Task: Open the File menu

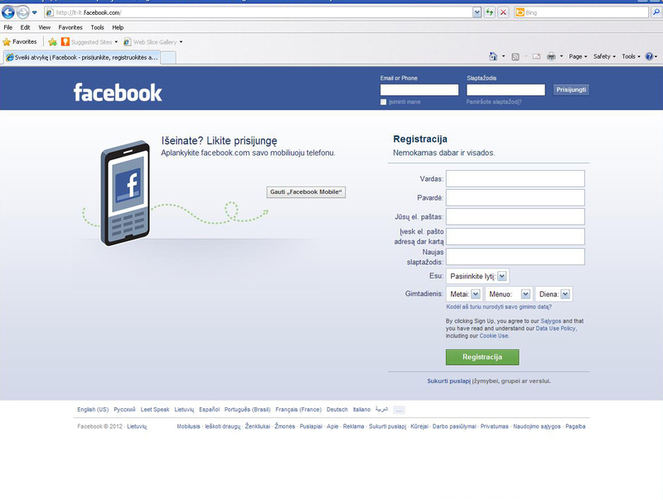Action: click(x=8, y=27)
